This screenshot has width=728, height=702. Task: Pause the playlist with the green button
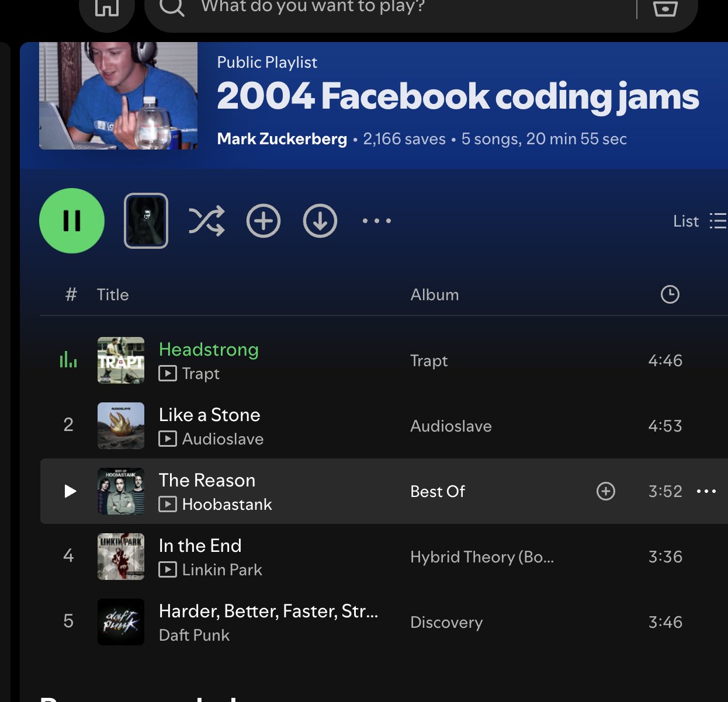(x=72, y=221)
